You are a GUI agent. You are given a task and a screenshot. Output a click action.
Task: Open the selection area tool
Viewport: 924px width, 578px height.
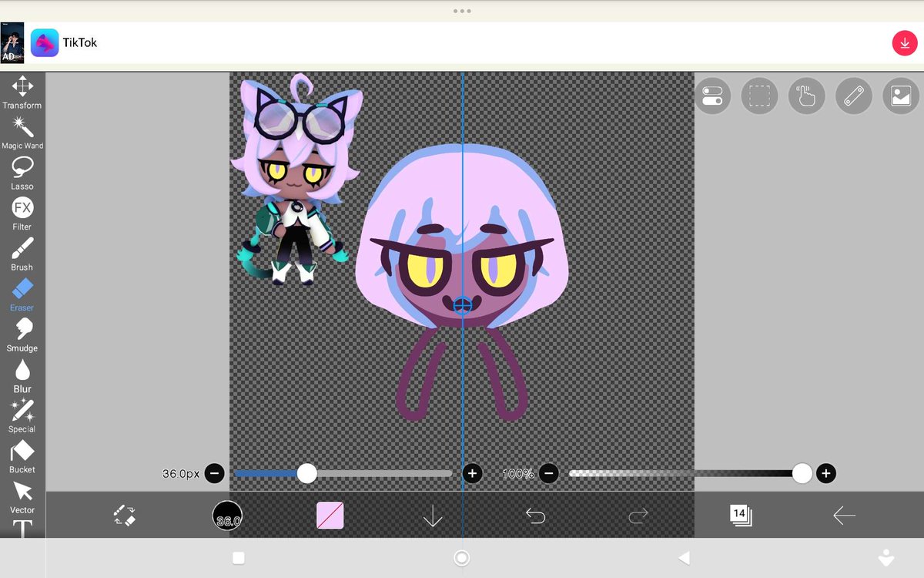(x=760, y=96)
